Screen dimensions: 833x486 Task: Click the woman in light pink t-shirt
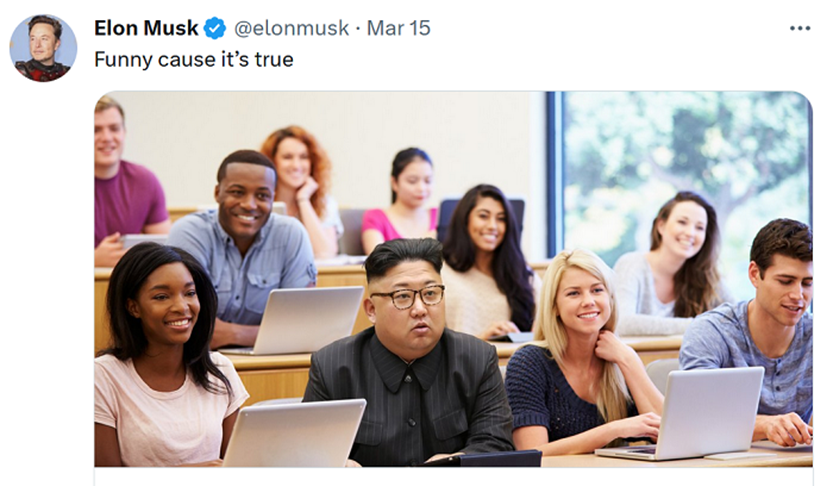(x=165, y=356)
